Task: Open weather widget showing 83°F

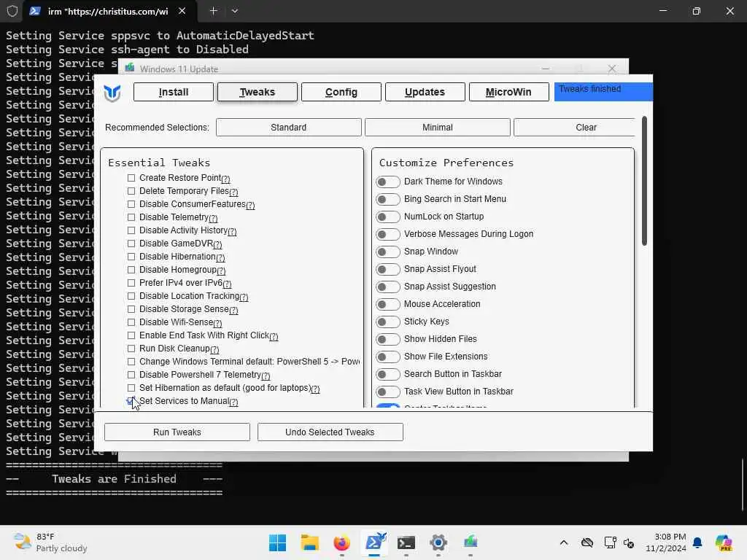Action: 50,542
